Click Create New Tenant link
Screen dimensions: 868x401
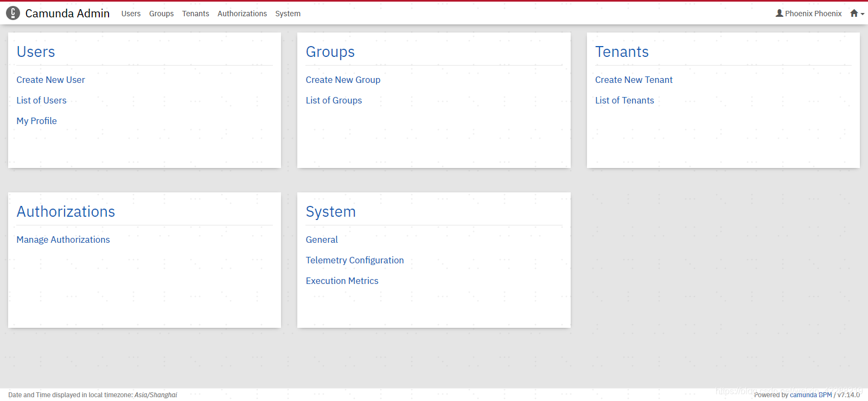[x=634, y=80]
